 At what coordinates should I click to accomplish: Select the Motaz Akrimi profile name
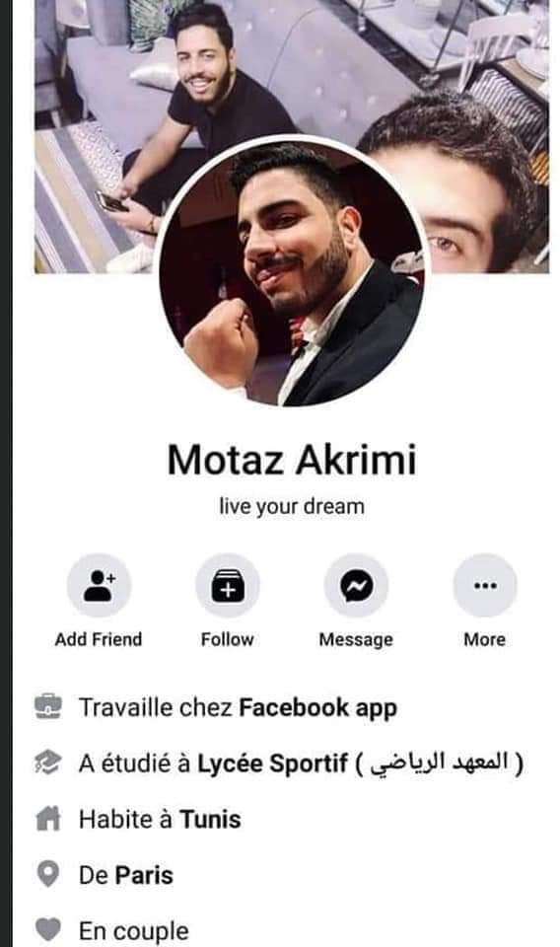292,460
